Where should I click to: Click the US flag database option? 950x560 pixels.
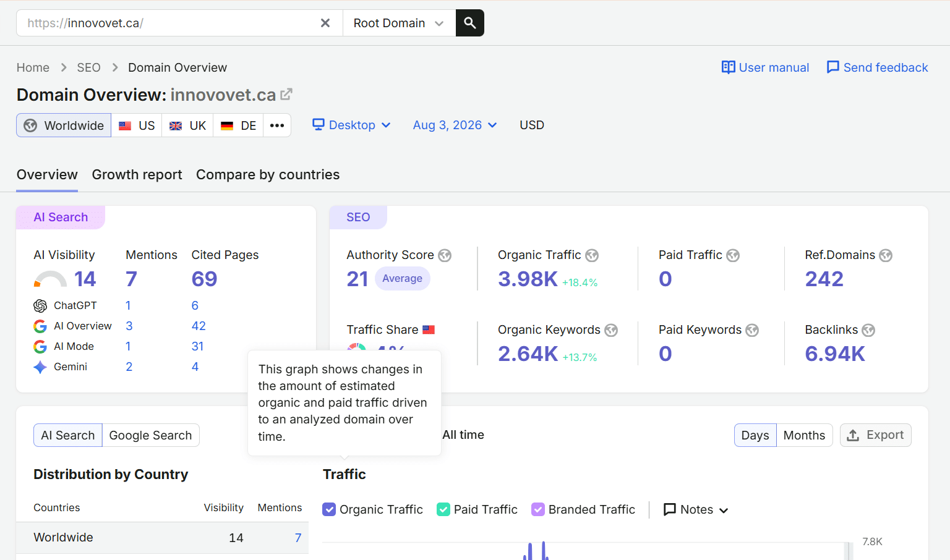click(137, 125)
